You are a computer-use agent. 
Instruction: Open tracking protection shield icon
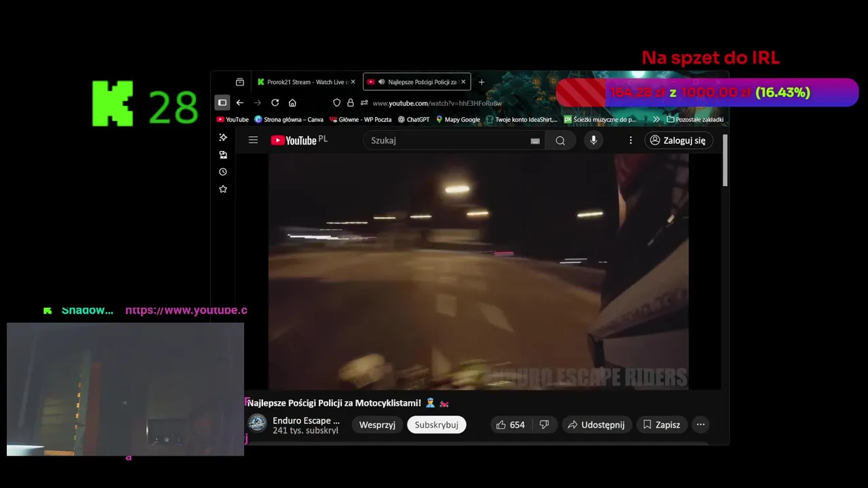coord(336,102)
